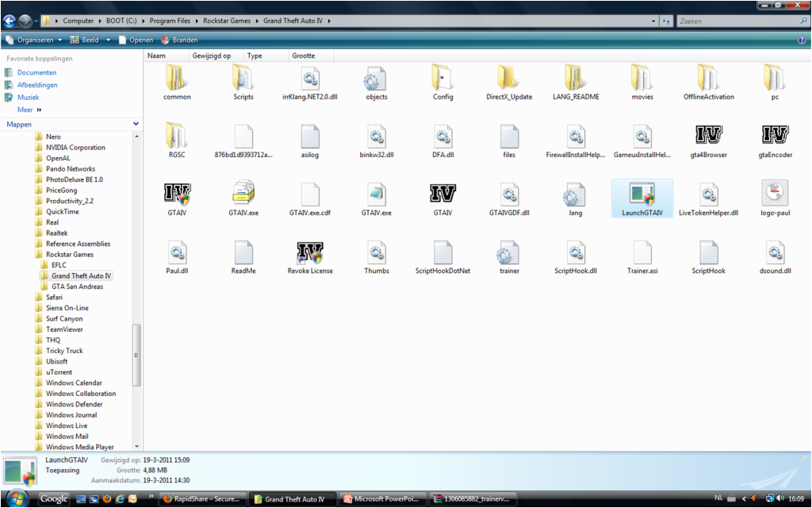Select EFLC folder in the tree

coord(59,265)
